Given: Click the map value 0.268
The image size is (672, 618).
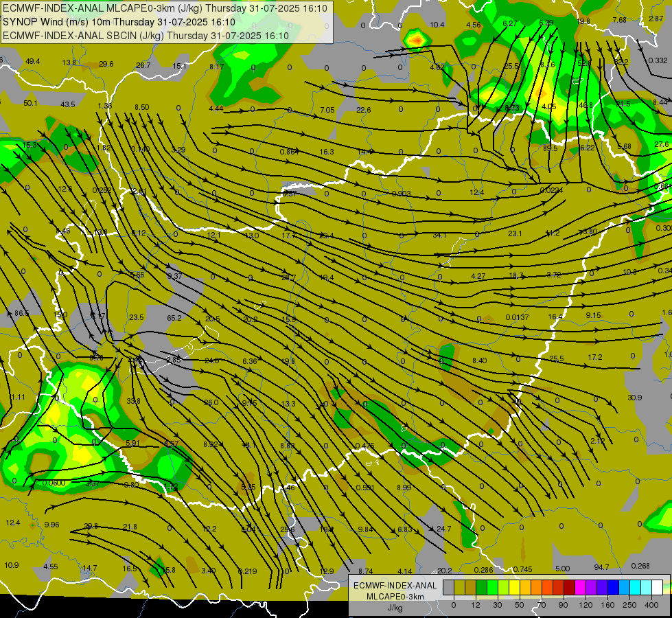Looking at the screenshot, I should 640,566.
